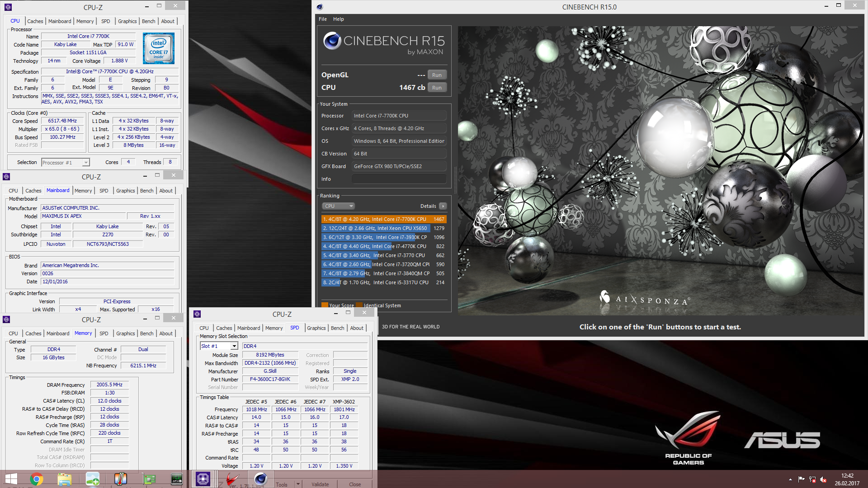This screenshot has height=488, width=868.
Task: Select ranking row 7 Core i7-3840QM score 505
Action: tap(384, 273)
